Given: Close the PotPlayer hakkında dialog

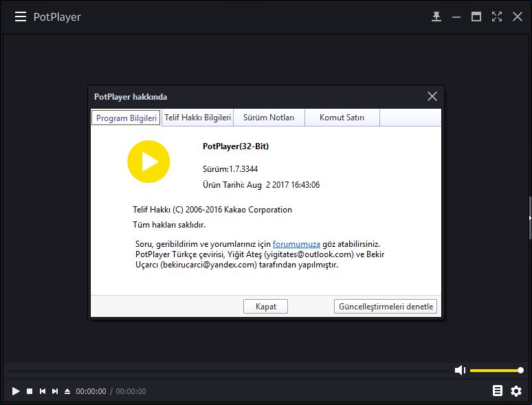Looking at the screenshot, I should [432, 96].
